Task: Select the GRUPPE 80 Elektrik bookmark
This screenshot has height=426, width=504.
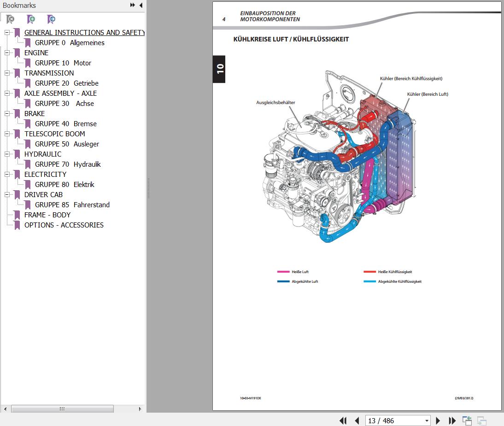Action: tap(64, 185)
